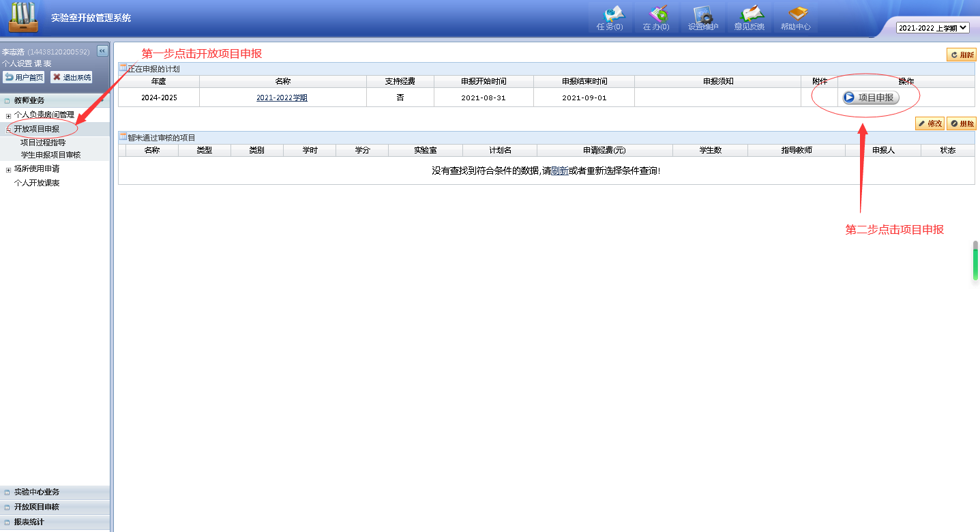Select 场所使用申请 tree label
This screenshot has height=532, width=980.
click(x=37, y=169)
